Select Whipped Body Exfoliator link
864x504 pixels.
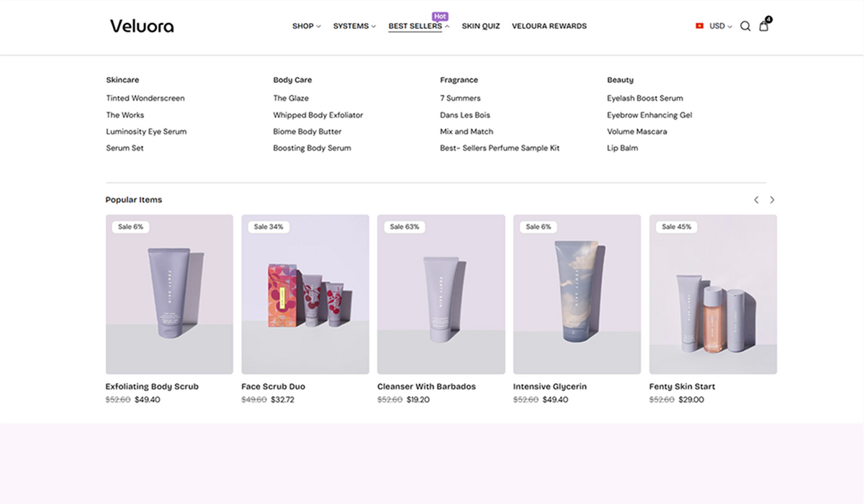[x=318, y=115]
